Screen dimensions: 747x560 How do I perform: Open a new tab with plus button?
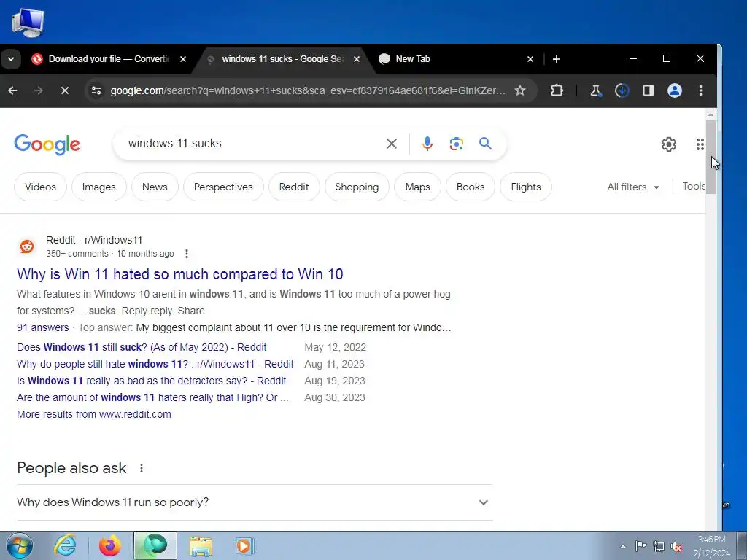coord(557,59)
